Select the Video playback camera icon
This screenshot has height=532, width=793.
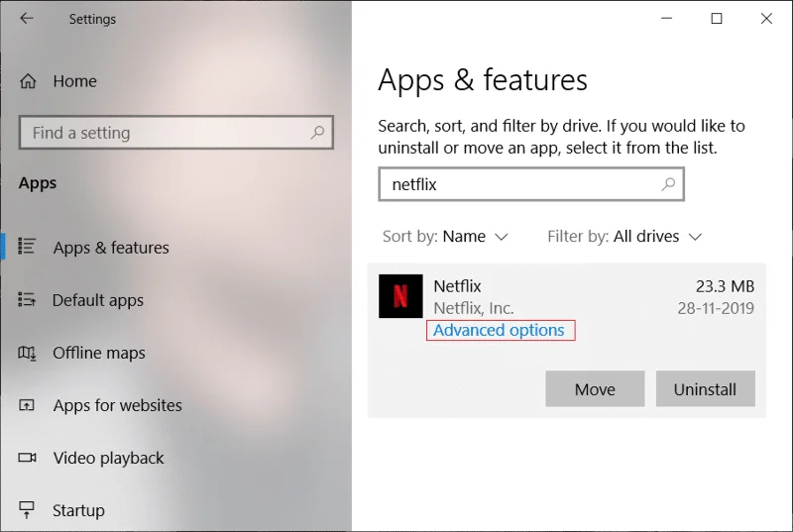coord(27,458)
